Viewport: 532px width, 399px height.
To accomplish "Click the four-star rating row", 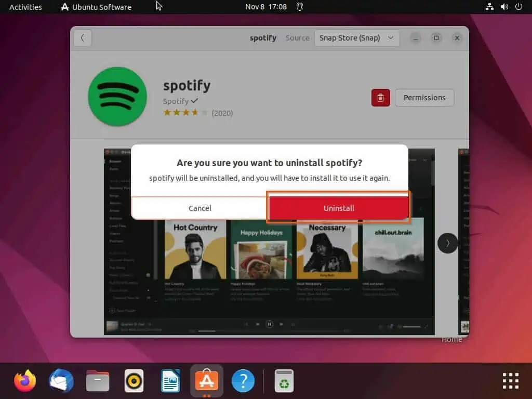I will (x=185, y=112).
